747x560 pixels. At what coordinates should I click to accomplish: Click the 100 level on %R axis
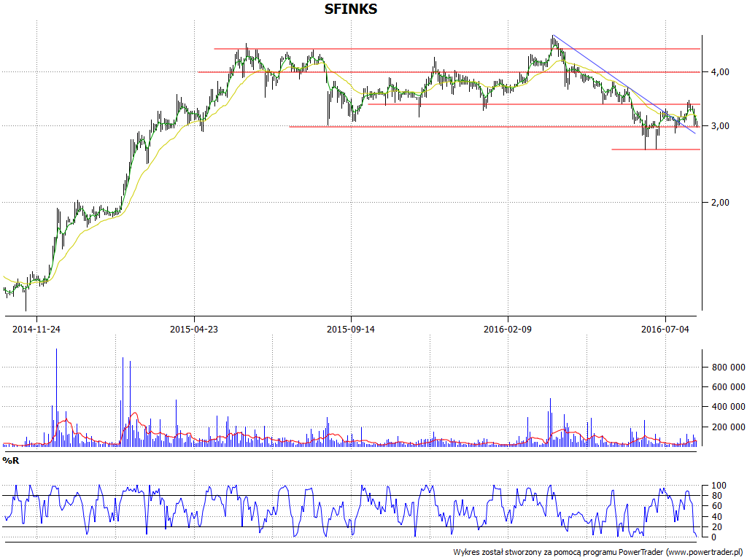pos(719,486)
